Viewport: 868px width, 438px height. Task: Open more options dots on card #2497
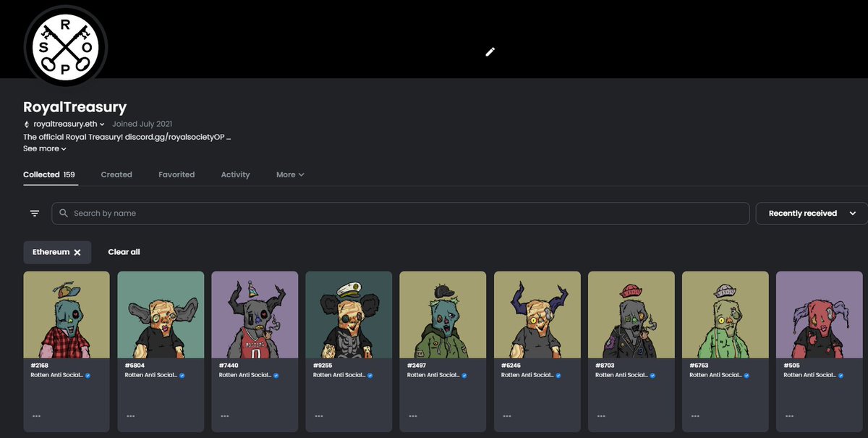(412, 416)
